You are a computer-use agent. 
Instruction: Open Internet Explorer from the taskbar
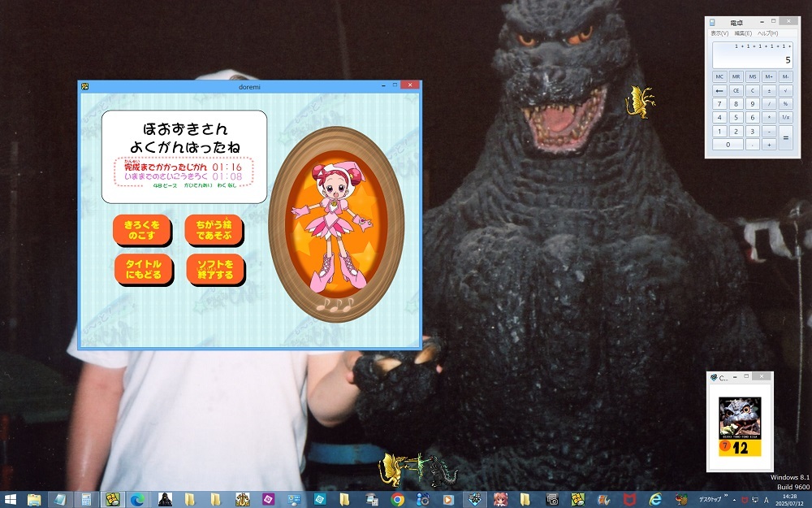click(x=655, y=500)
